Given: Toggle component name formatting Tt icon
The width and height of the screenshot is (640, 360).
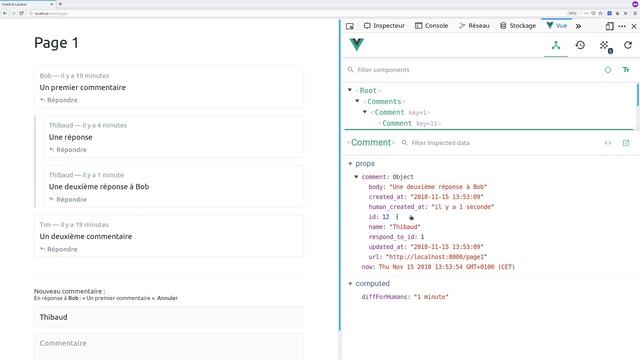Looking at the screenshot, I should [626, 70].
